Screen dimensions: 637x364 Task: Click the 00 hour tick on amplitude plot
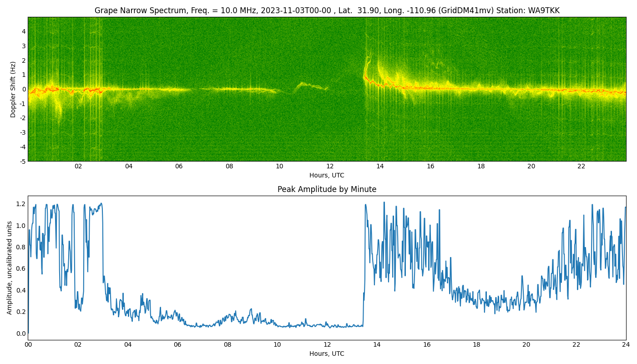(x=28, y=345)
